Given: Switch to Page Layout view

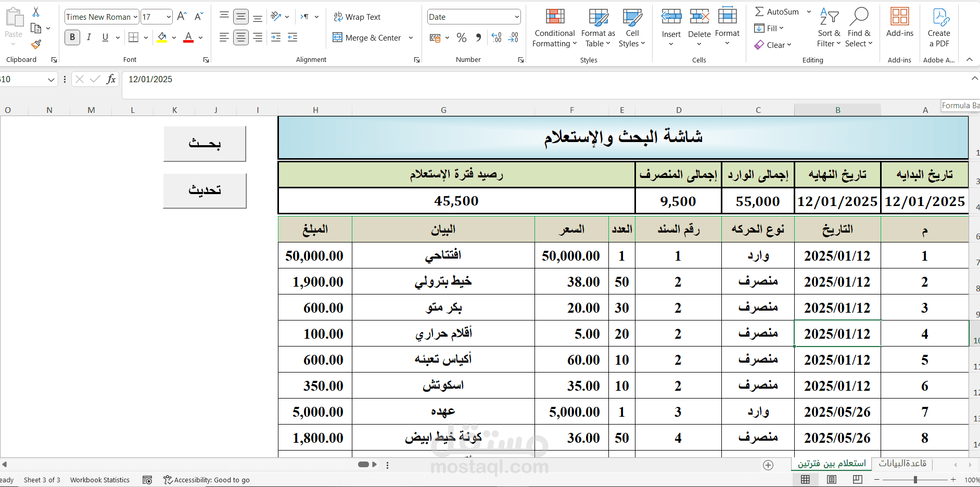Looking at the screenshot, I should coord(832,480).
